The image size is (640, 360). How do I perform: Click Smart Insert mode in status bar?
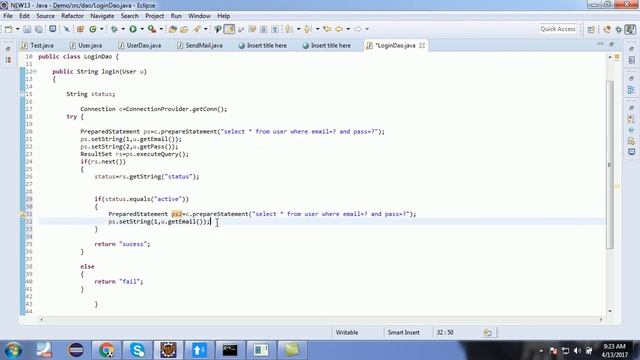pyautogui.click(x=403, y=333)
